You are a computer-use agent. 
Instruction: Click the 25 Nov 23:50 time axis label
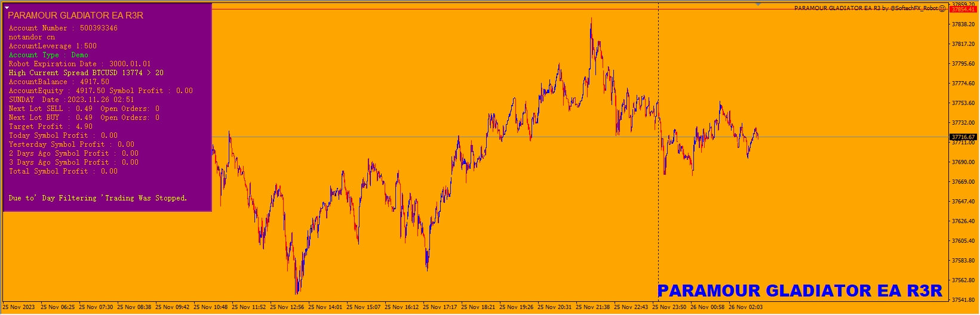670,307
